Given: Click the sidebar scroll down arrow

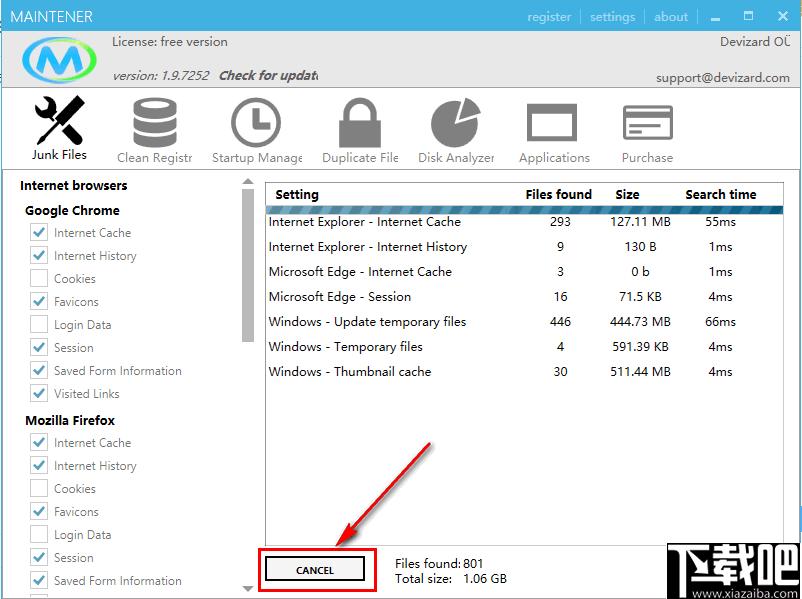Looking at the screenshot, I should 248,588.
